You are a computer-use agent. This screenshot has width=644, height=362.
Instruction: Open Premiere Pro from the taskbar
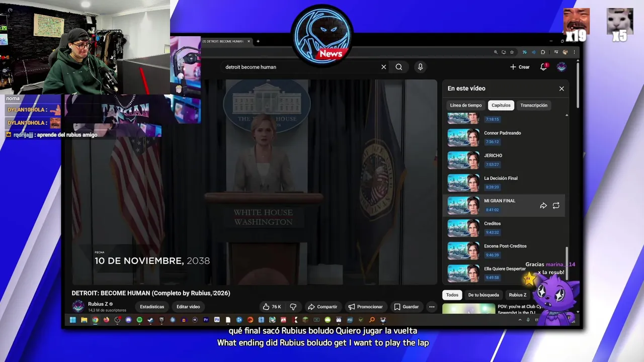tap(206, 320)
